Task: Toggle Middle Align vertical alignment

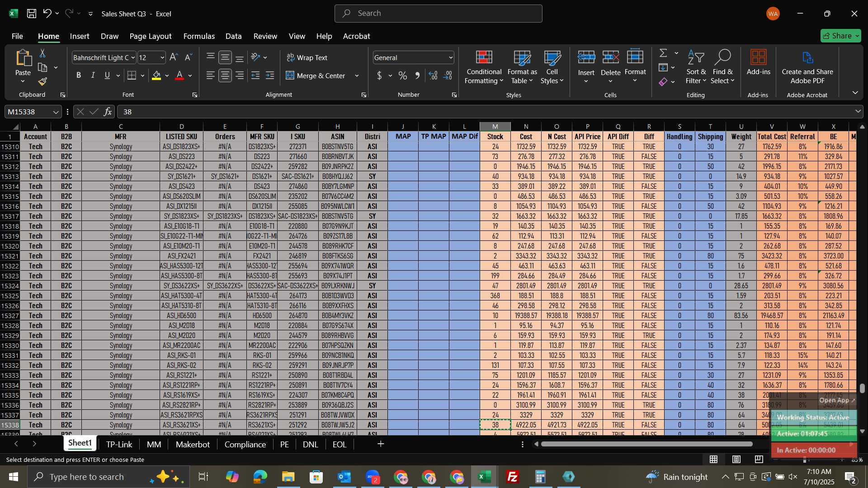Action: 225,57
